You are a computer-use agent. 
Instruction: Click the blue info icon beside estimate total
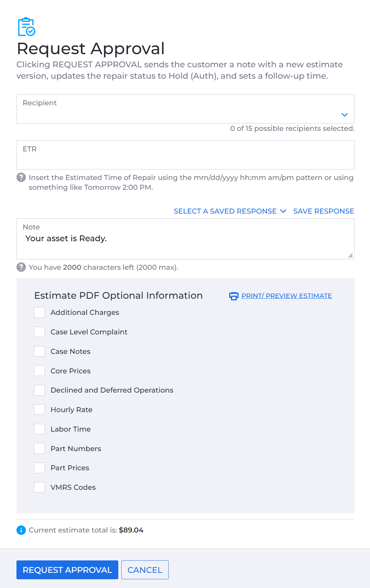[x=21, y=530]
